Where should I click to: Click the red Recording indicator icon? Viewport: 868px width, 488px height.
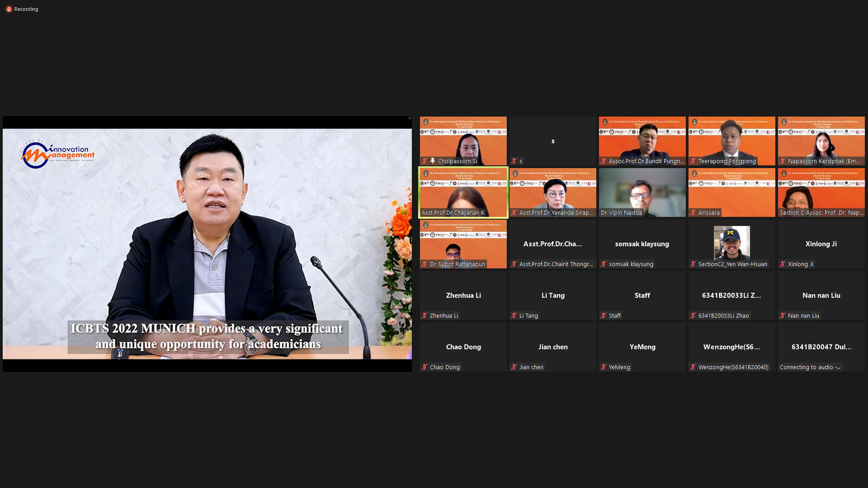tap(9, 9)
